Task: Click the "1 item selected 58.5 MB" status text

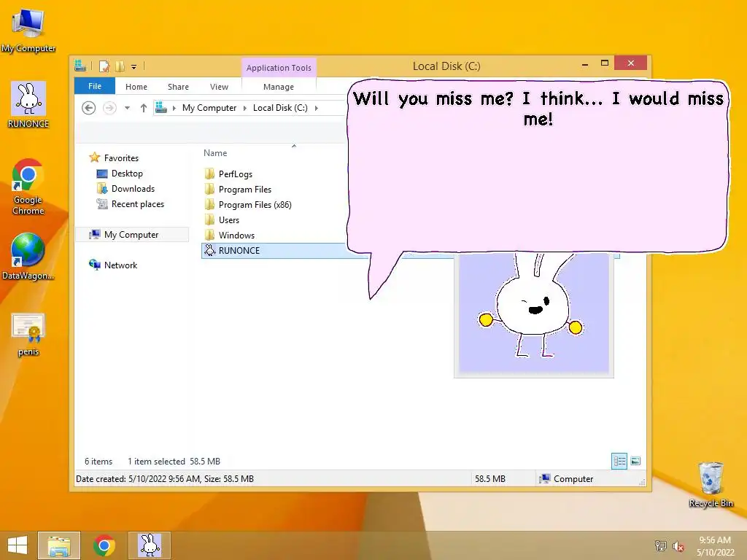Action: (x=174, y=461)
